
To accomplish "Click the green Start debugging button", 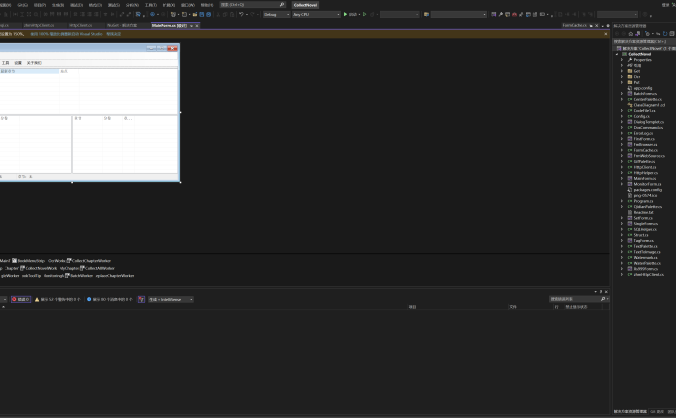I will point(346,14).
